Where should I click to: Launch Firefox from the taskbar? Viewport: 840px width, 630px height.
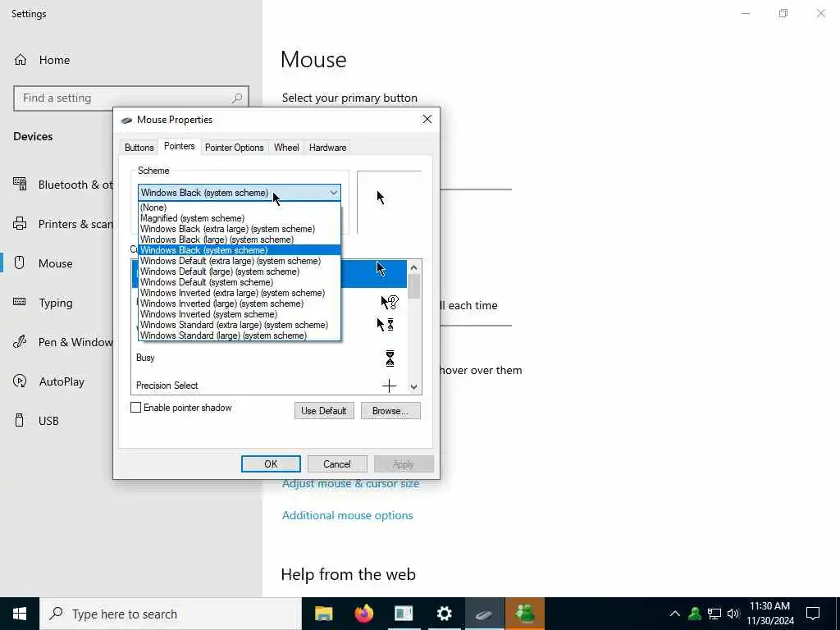363,614
